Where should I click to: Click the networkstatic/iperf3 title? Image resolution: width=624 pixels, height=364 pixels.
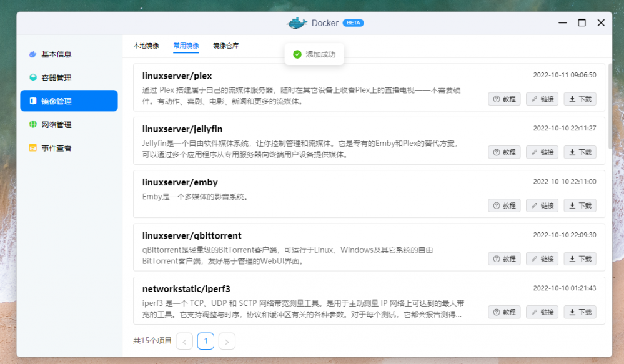click(x=186, y=289)
